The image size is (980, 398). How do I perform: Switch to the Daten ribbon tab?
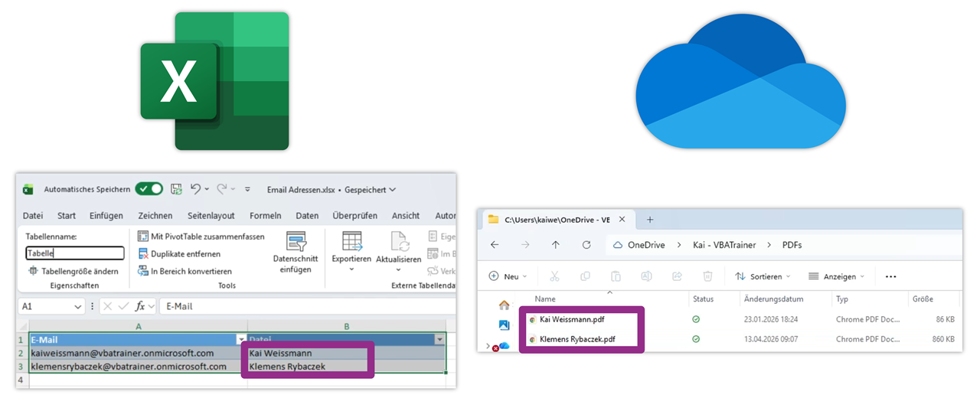click(307, 216)
